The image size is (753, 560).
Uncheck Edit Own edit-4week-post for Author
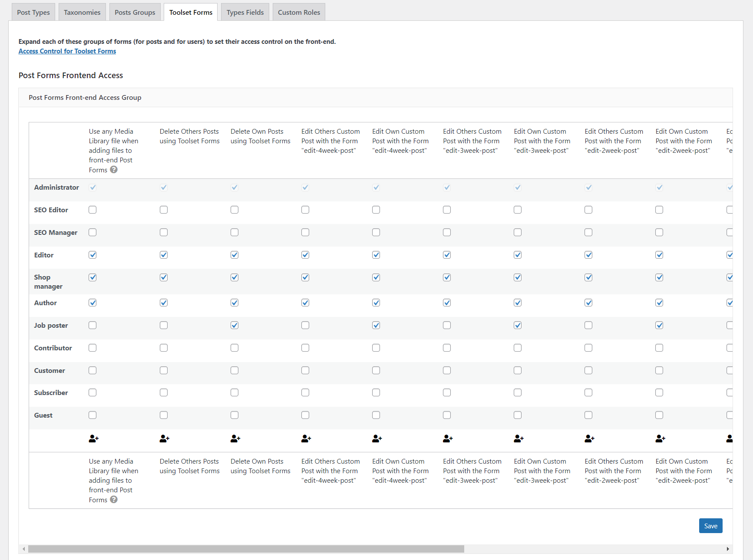(376, 303)
